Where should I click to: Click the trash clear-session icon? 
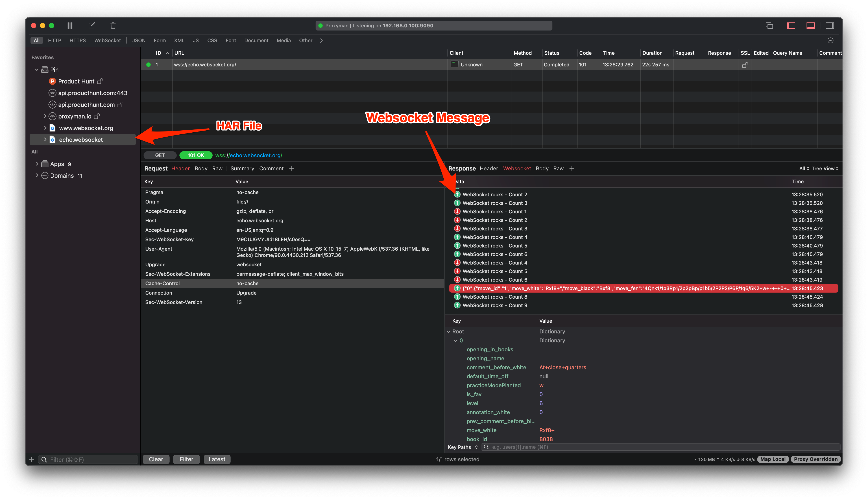[113, 26]
